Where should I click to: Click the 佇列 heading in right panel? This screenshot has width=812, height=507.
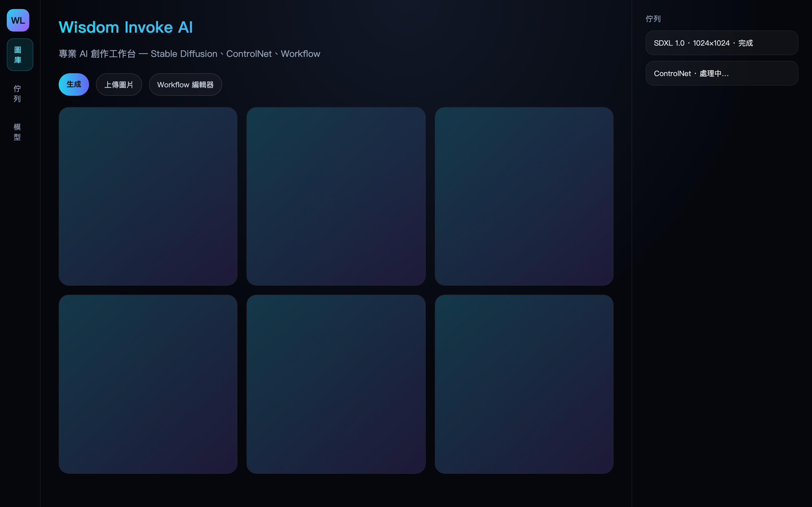653,19
